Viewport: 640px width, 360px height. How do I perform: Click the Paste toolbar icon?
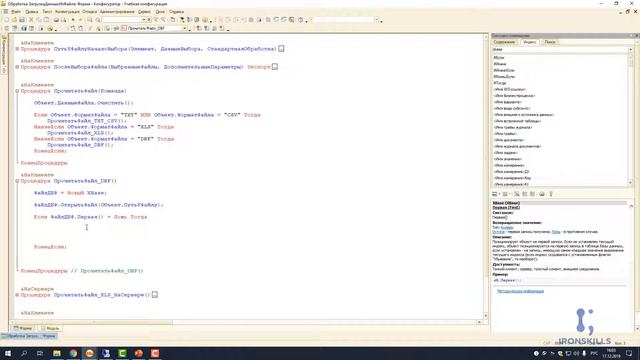tap(47, 20)
